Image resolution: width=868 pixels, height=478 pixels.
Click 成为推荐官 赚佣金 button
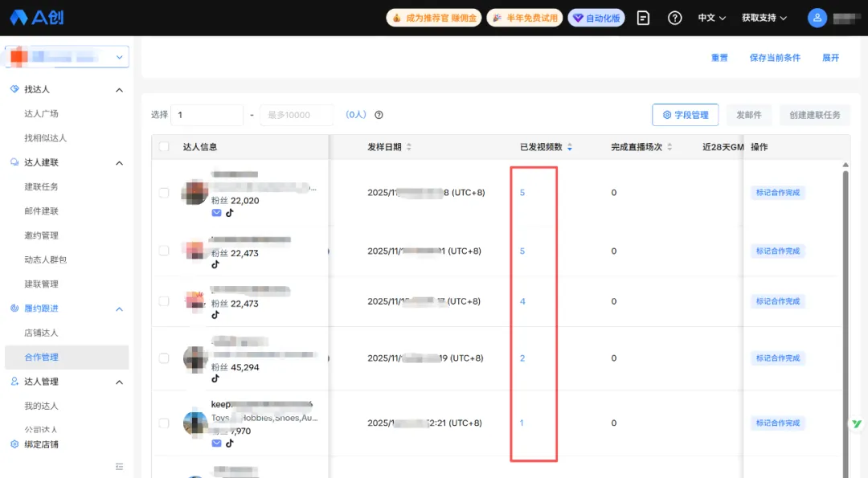(x=434, y=18)
